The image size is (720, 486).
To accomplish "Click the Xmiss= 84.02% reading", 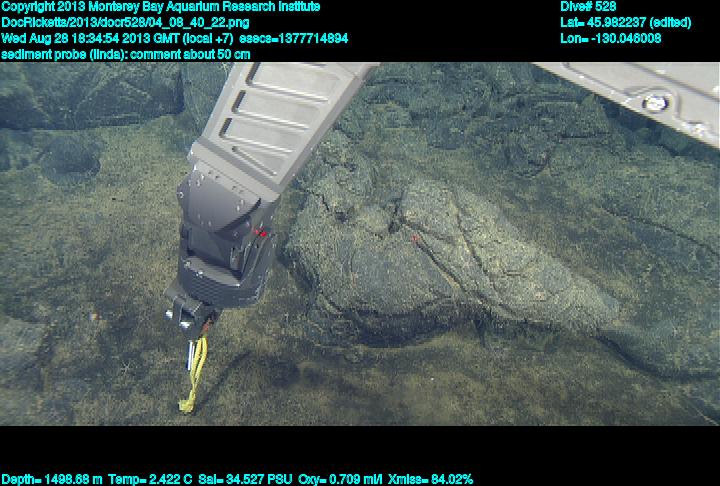I will coord(430,480).
